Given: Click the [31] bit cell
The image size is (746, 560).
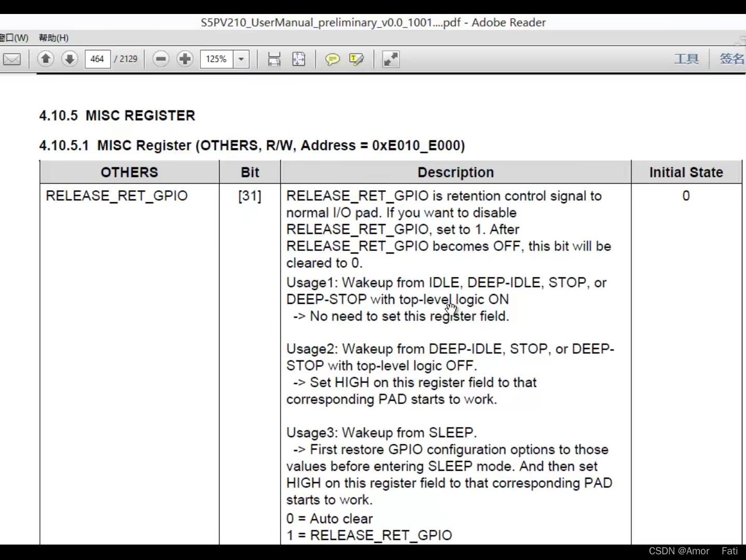Looking at the screenshot, I should [250, 196].
